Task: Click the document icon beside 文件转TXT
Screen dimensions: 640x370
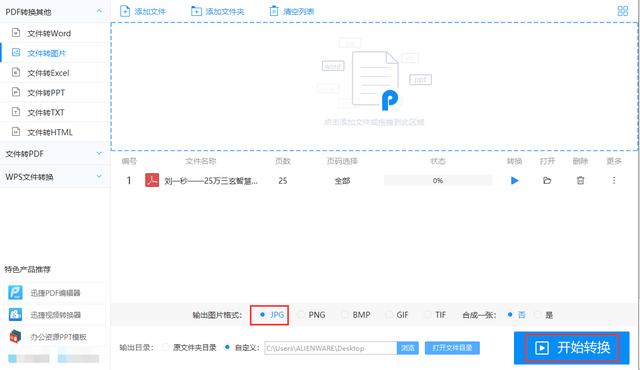Action: [16, 111]
